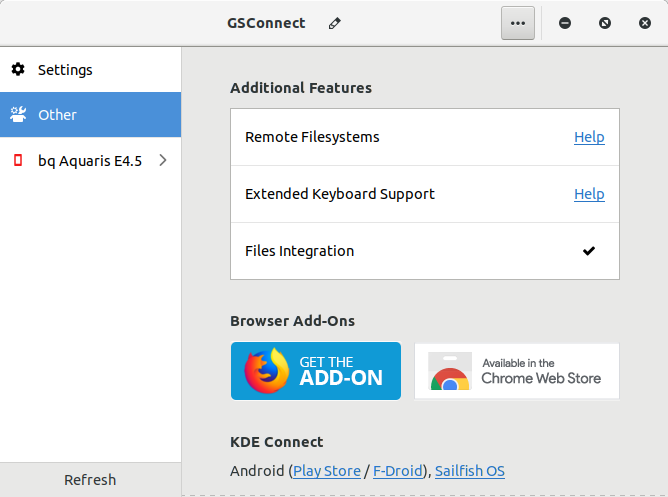This screenshot has height=497, width=668.
Task: Open the three-dots menu button
Action: (517, 23)
